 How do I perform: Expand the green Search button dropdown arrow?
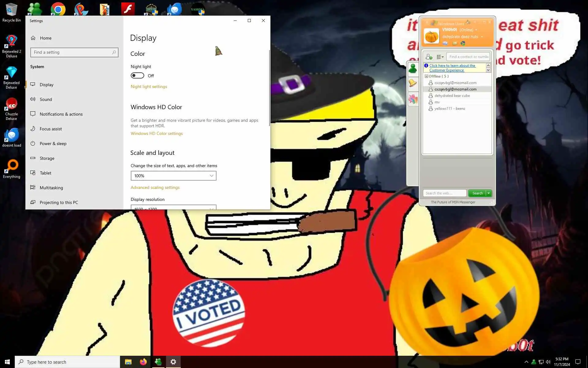[x=489, y=193]
